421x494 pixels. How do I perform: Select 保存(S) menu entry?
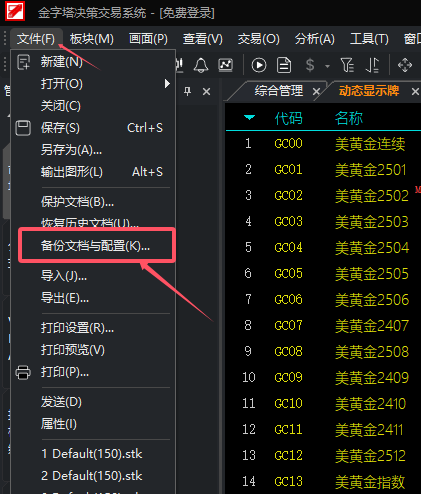(93, 128)
